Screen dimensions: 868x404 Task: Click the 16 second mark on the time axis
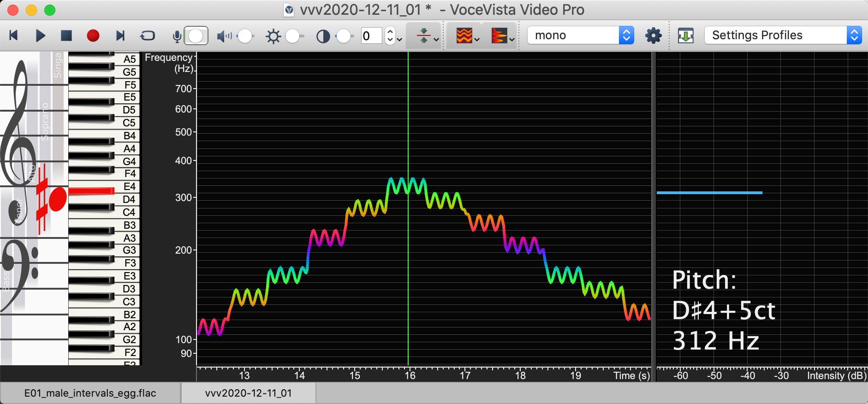[410, 375]
